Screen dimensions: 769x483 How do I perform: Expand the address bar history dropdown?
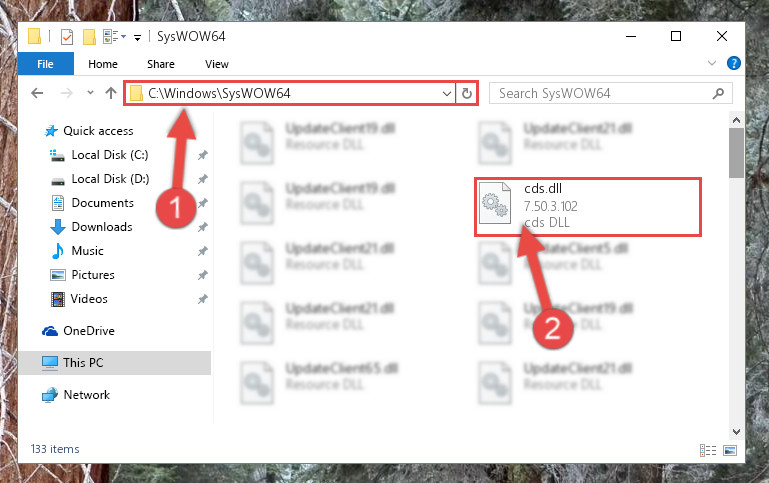pyautogui.click(x=446, y=93)
